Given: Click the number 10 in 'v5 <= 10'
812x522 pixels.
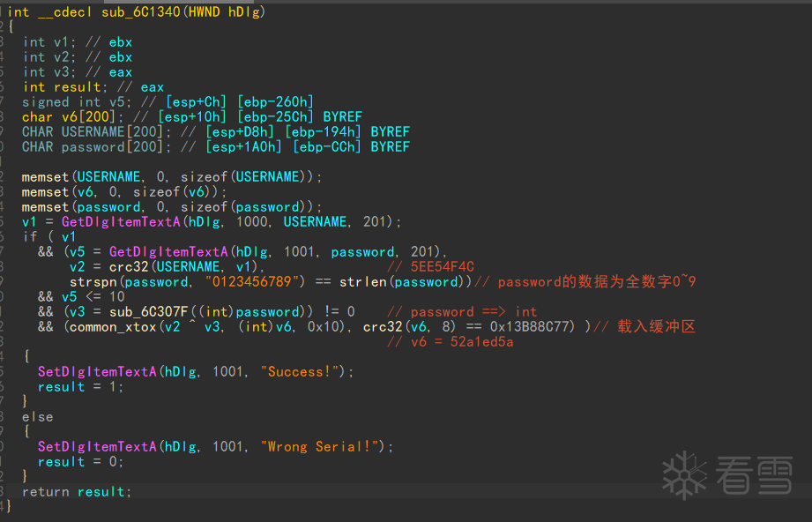Looking at the screenshot, I should [117, 297].
